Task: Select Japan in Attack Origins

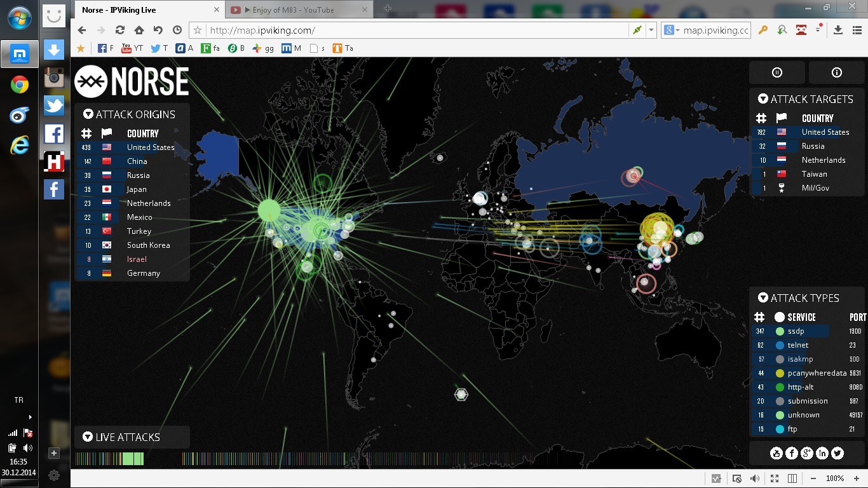Action: click(133, 189)
